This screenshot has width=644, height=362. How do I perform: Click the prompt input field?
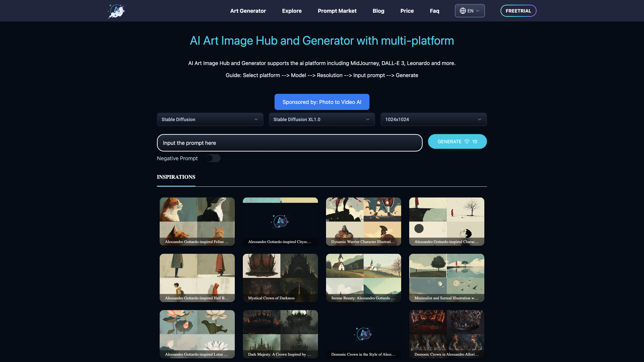(290, 143)
